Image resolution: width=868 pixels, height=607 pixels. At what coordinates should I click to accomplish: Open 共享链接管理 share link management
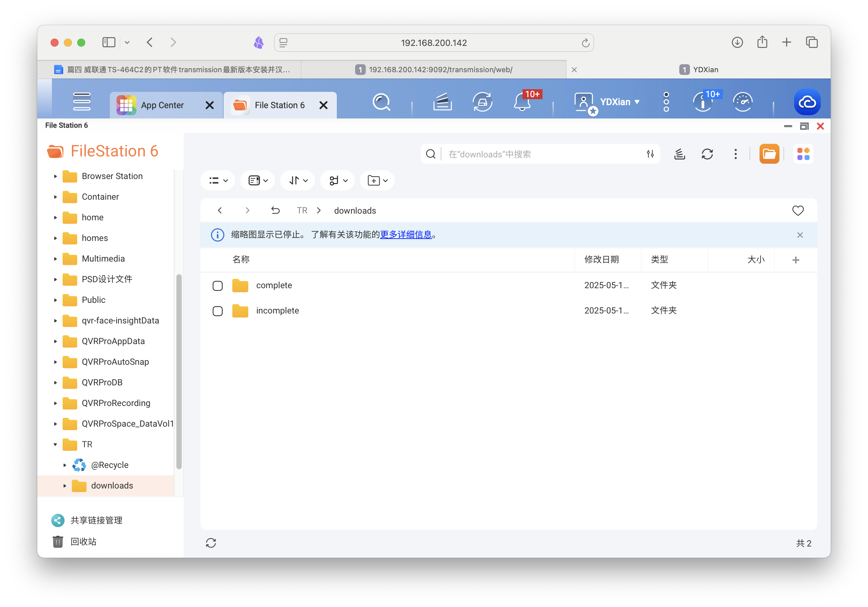(87, 520)
